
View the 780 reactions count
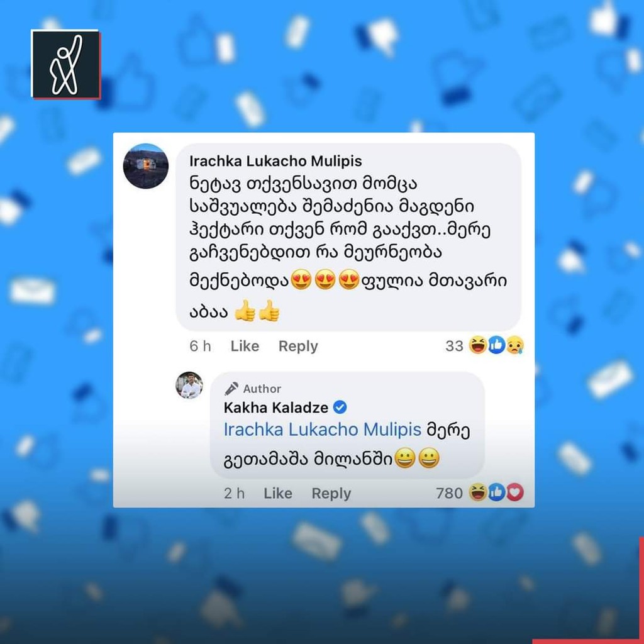449,493
